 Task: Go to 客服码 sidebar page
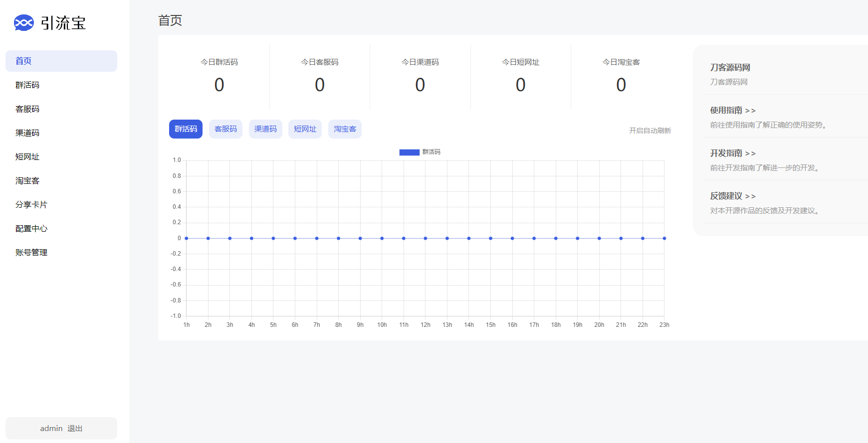27,109
